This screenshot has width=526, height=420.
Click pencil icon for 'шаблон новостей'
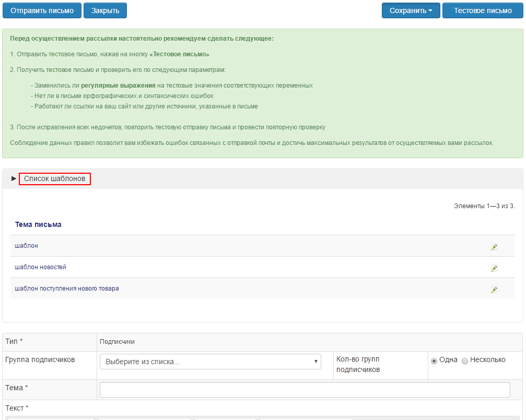point(494,268)
